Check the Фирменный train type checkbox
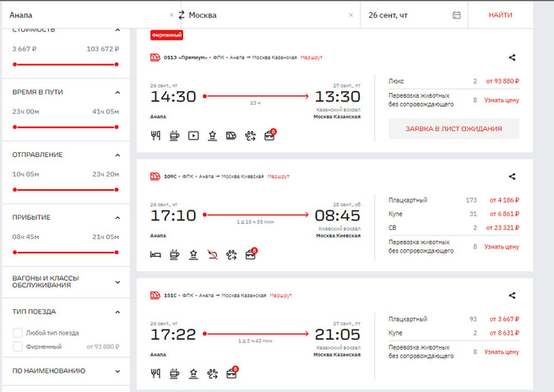 [18, 346]
